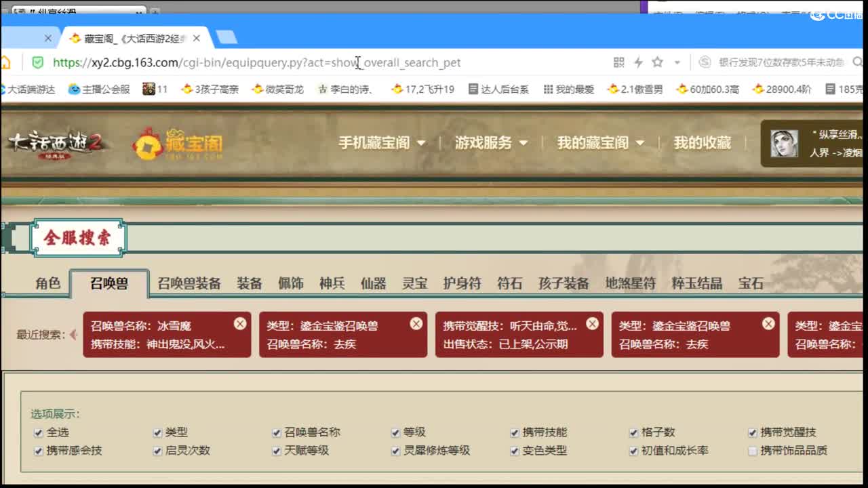Switch to 宝石 tab
The image size is (868, 488).
[x=751, y=283]
